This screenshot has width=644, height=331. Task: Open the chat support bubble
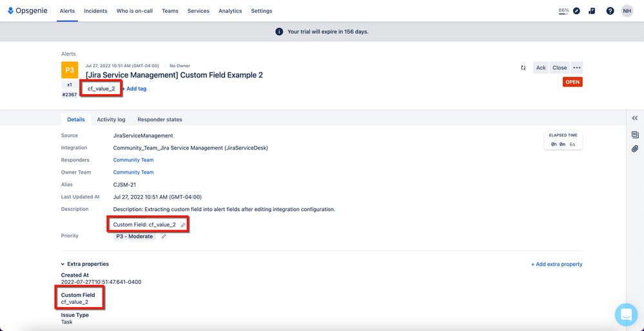pos(627,315)
